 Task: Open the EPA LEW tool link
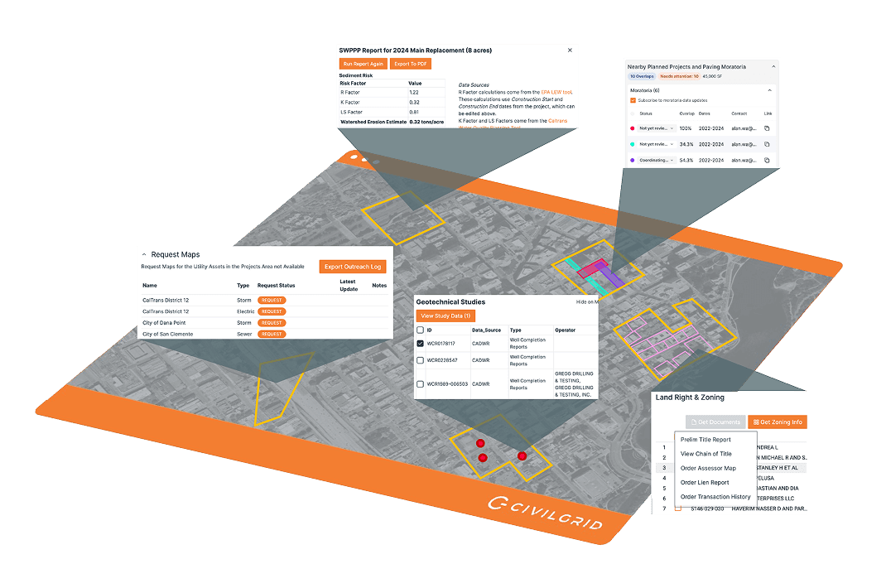tap(556, 92)
